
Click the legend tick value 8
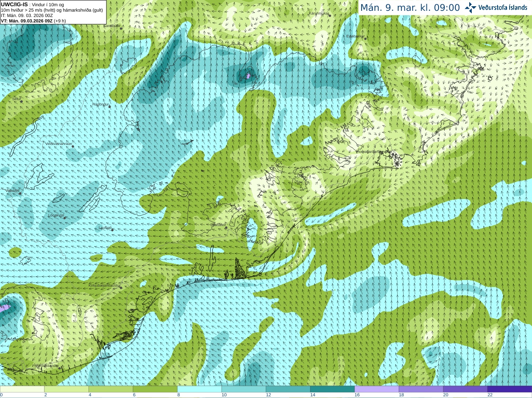tap(179, 395)
